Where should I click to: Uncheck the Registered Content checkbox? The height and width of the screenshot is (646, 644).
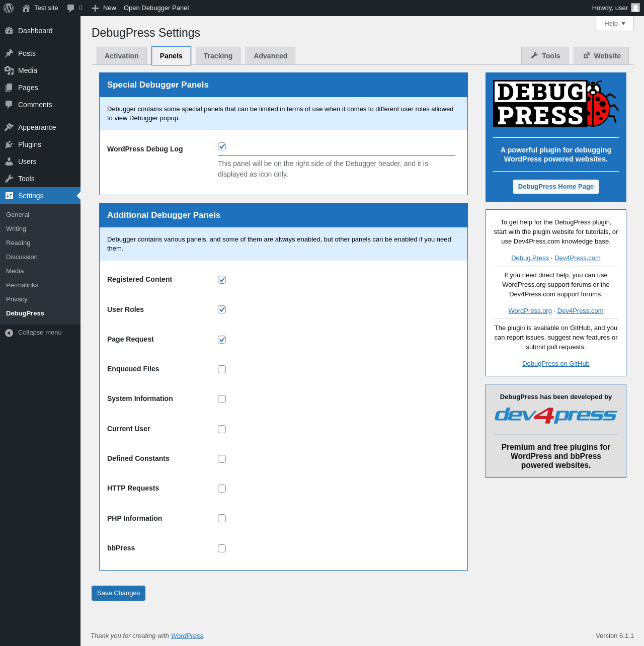[x=222, y=280]
